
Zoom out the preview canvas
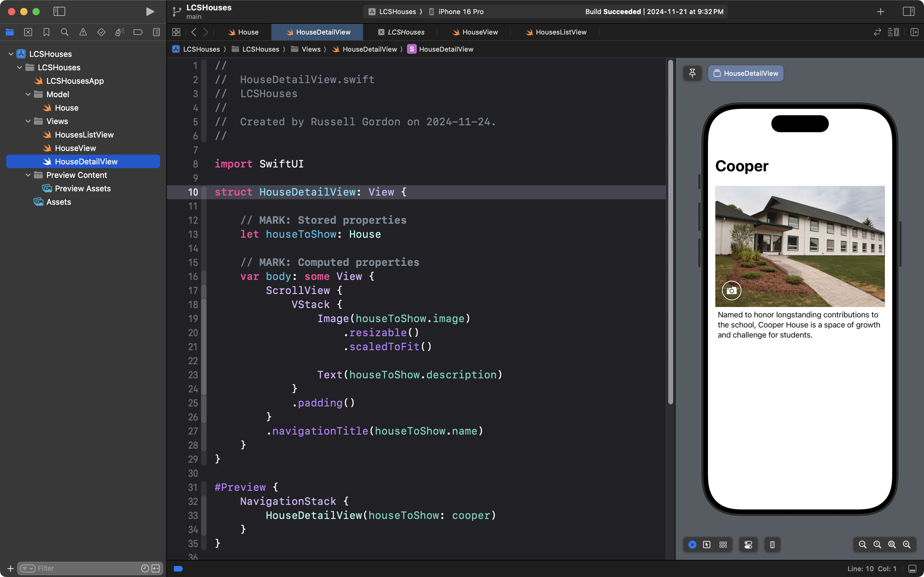click(862, 545)
